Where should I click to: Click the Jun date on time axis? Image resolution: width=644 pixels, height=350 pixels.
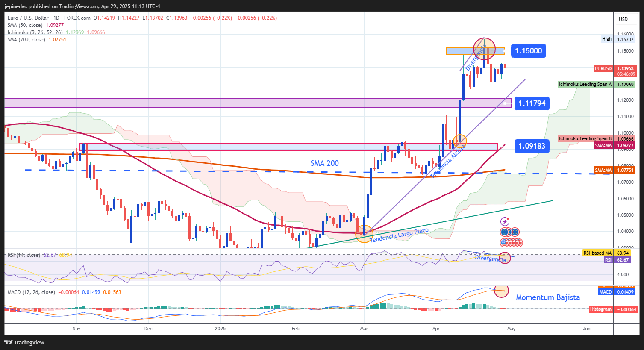pos(587,329)
